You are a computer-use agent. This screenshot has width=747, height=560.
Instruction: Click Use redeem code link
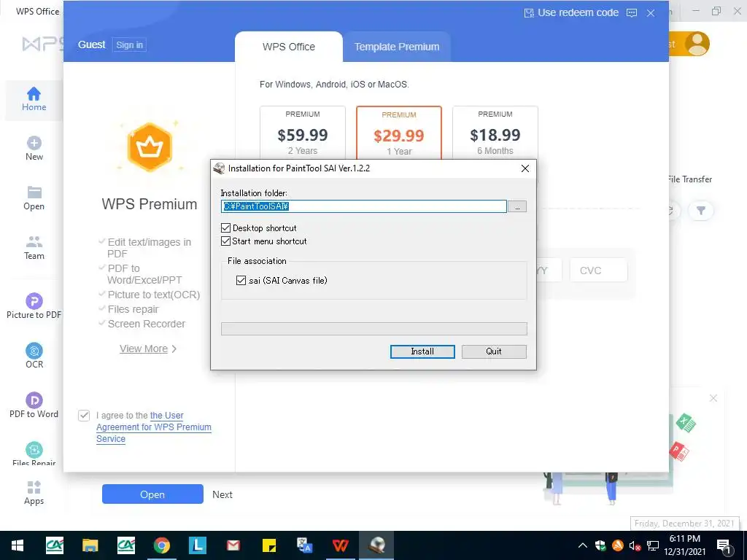[x=571, y=13]
